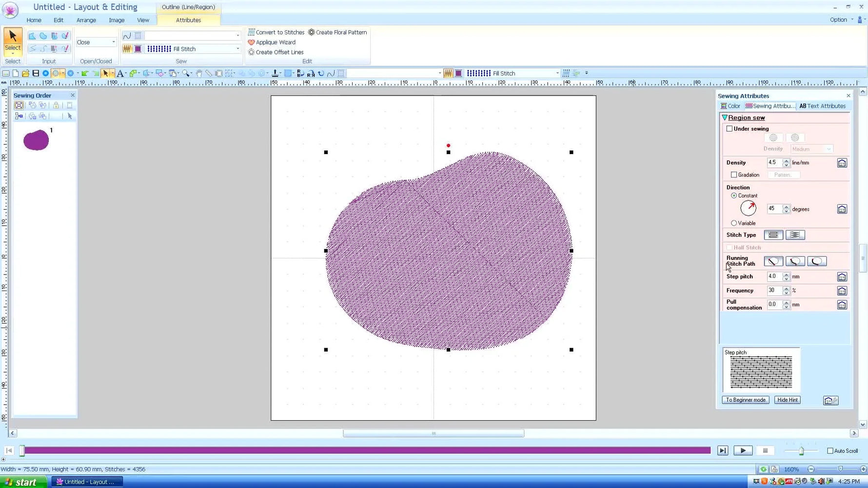
Task: Click the purple blob thumbnail in Sewing Order
Action: click(x=36, y=140)
